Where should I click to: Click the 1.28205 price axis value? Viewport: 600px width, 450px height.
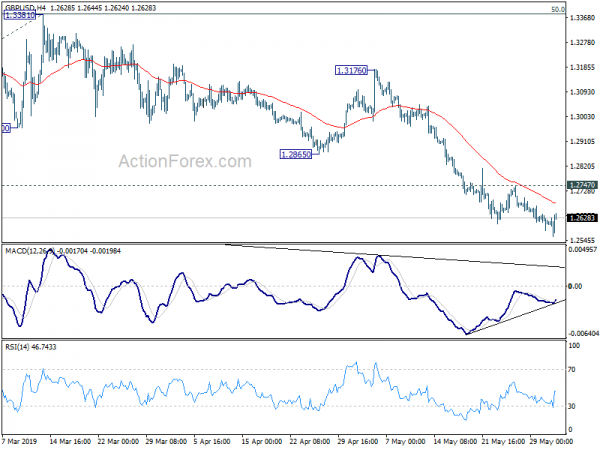pyautogui.click(x=582, y=166)
